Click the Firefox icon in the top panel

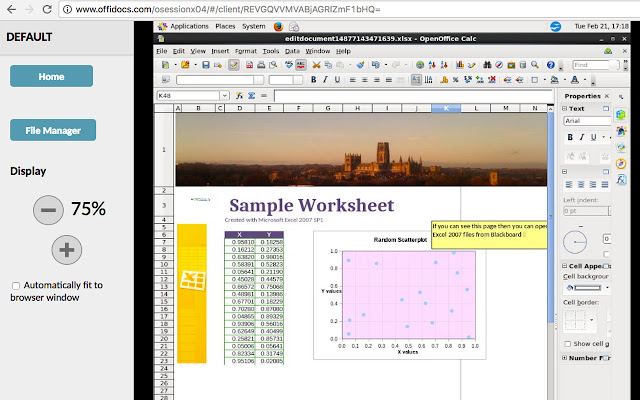[x=279, y=27]
